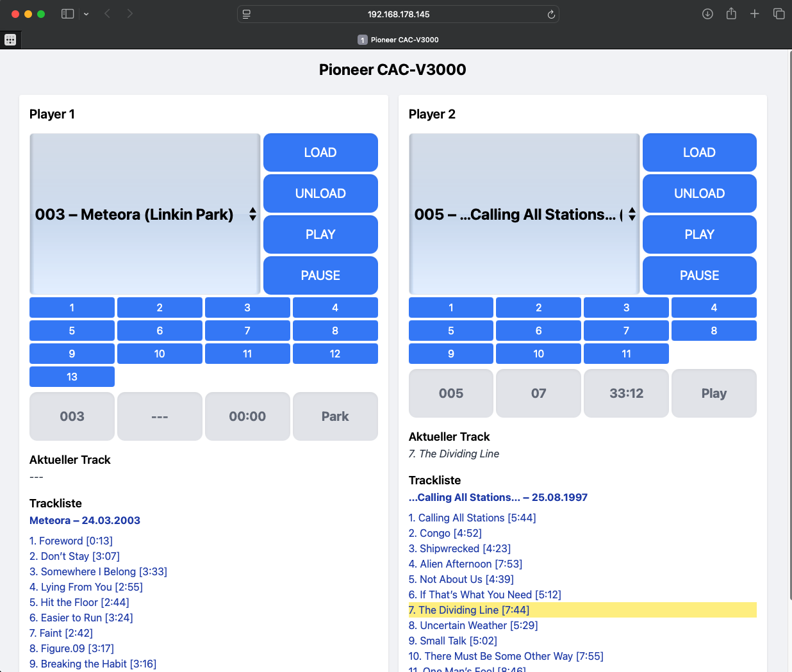Click '...Calling All Stations... – 25.08.1997' title
Viewport: 792px width, 672px height.
click(x=498, y=497)
